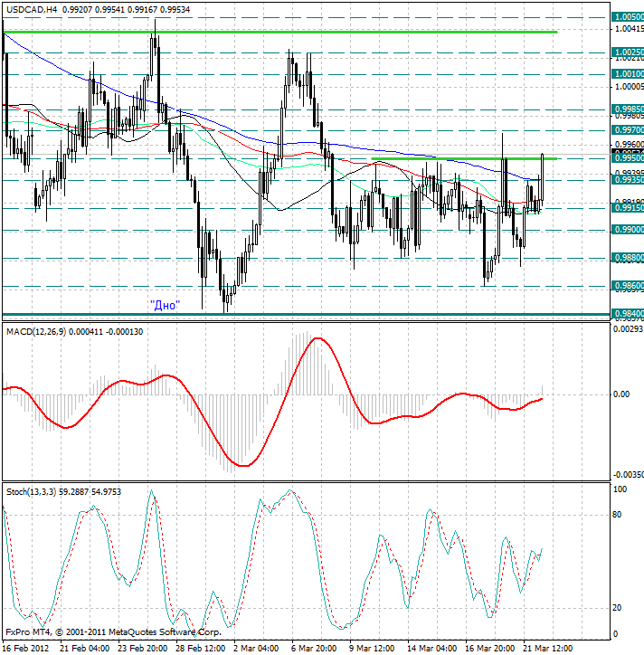Click the 21 Feb 04:00 time label

pyautogui.click(x=85, y=649)
